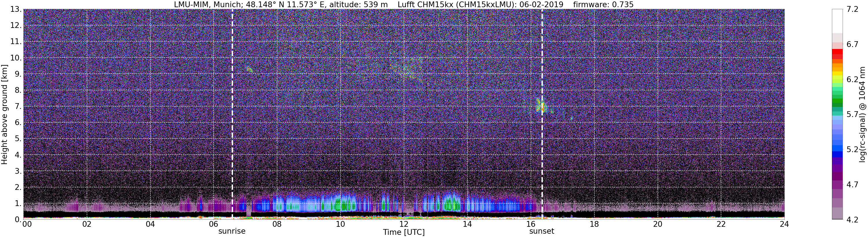Viewport: 868px width, 238px height.
Task: Click the '02' tick on the time axis
Action: point(87,224)
